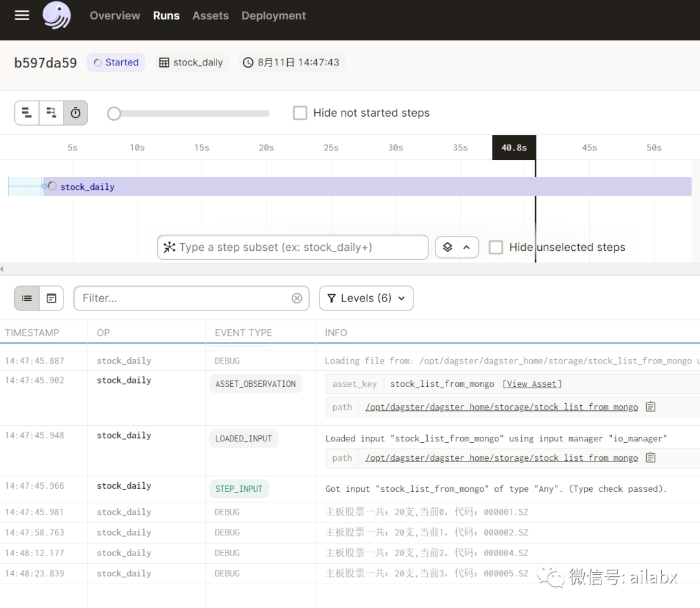Click the layers icon beside the step subset field
The width and height of the screenshot is (700, 608).
447,248
